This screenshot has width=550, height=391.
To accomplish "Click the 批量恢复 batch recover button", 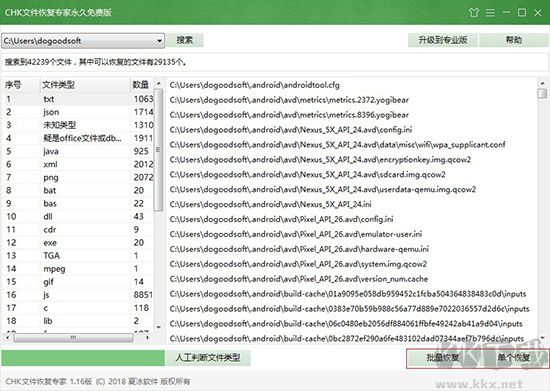I will pyautogui.click(x=443, y=358).
